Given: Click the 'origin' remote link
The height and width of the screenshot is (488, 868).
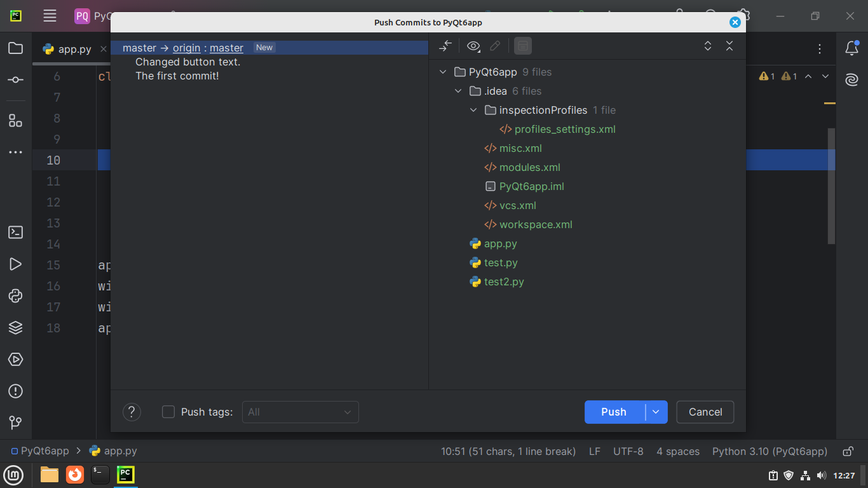Looking at the screenshot, I should click(186, 48).
